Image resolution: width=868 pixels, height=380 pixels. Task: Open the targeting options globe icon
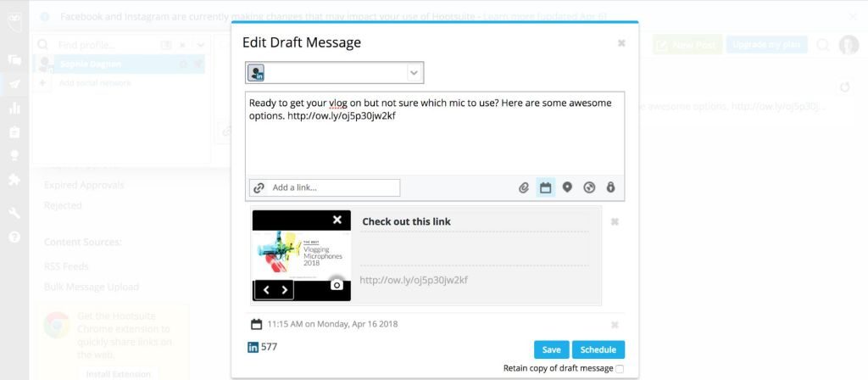pyautogui.click(x=589, y=187)
